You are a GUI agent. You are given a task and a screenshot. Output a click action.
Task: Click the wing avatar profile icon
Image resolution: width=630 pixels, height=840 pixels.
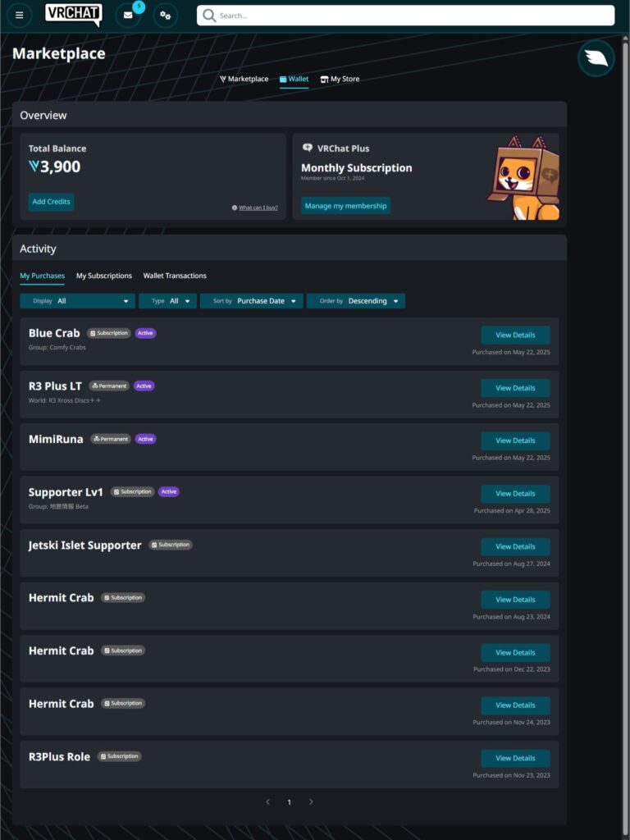coord(596,58)
